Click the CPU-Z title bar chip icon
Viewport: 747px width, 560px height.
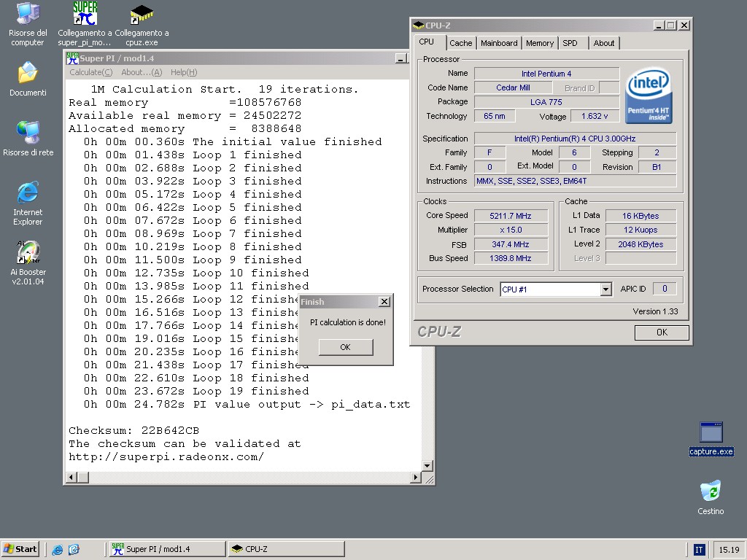418,26
